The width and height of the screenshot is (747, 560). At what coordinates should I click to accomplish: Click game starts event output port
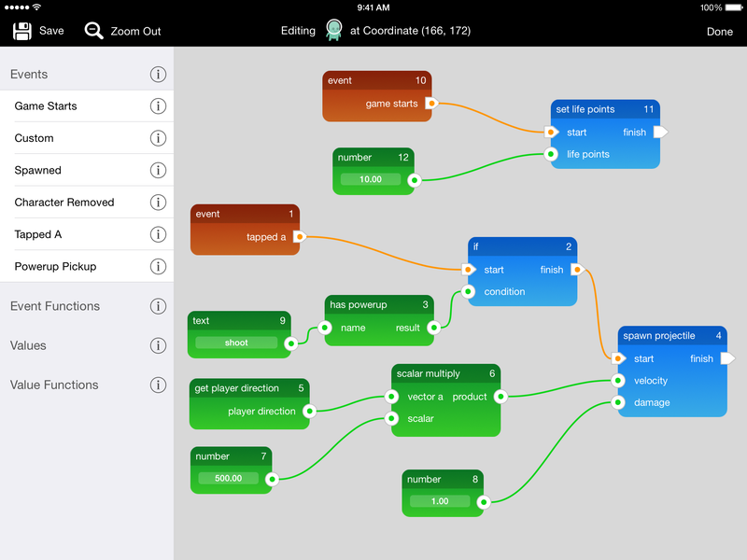tap(431, 103)
